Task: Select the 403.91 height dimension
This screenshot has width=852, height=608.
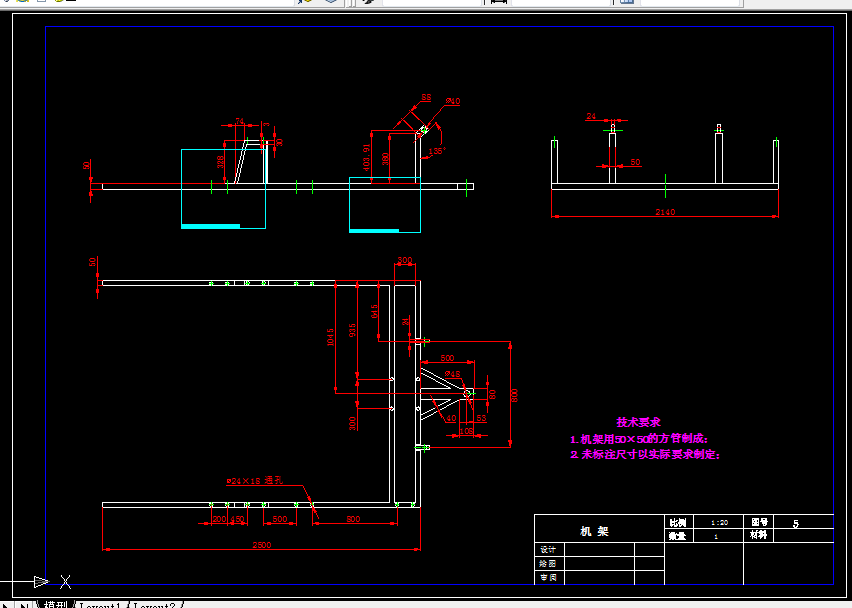Action: pos(367,158)
